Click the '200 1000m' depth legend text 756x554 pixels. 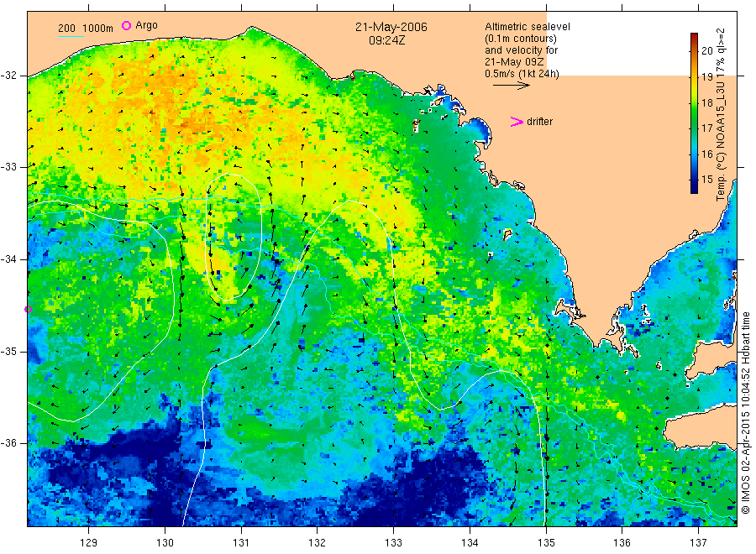(x=86, y=29)
